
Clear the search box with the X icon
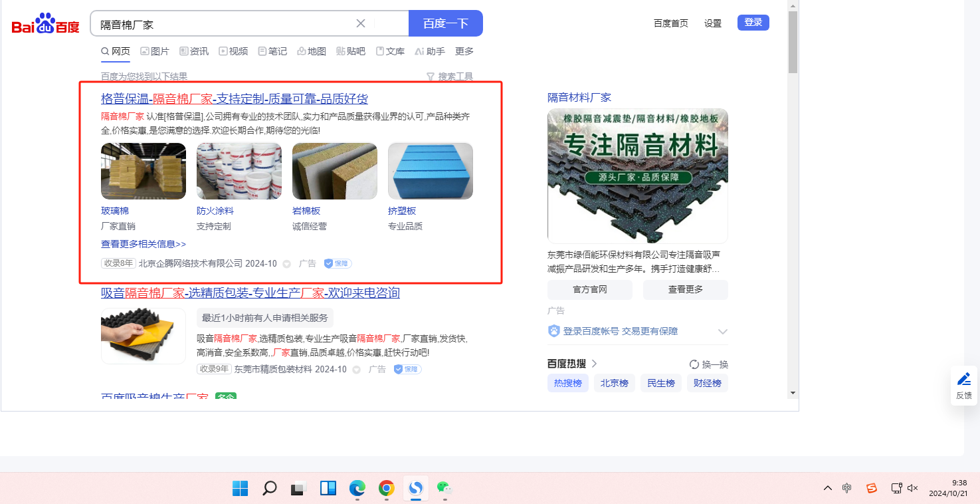tap(361, 23)
